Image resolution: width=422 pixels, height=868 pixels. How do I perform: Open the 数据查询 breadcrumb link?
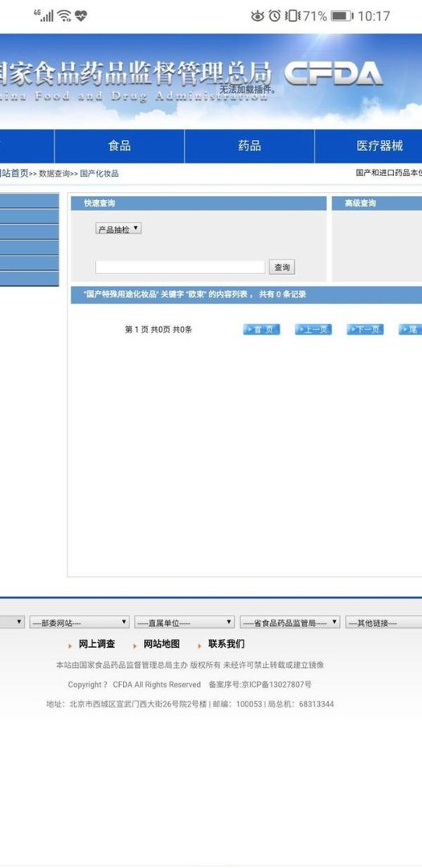pyautogui.click(x=55, y=174)
